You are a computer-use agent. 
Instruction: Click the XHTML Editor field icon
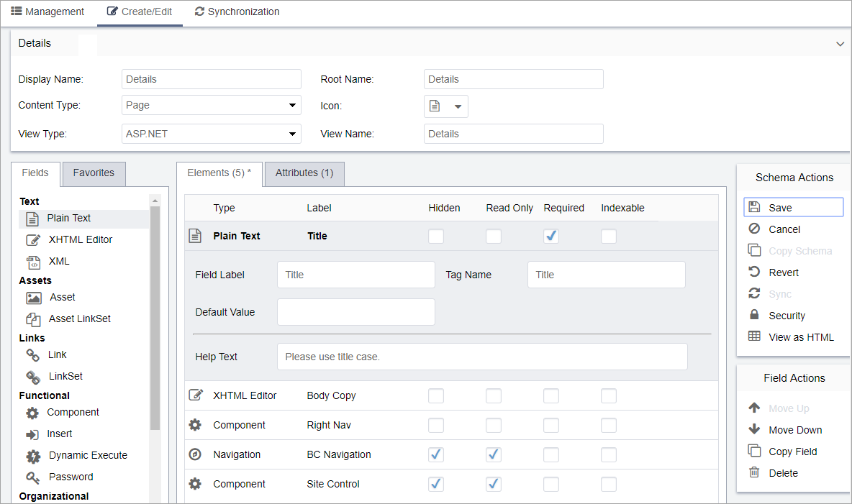click(33, 240)
